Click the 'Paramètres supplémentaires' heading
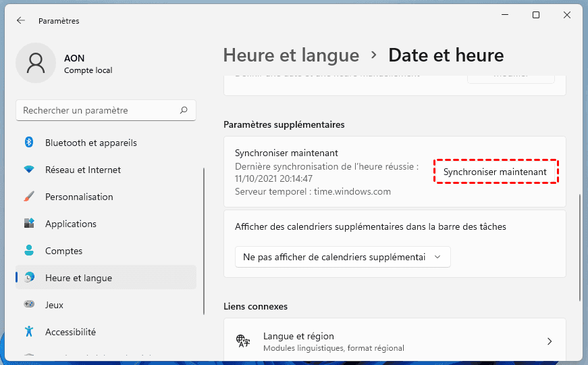This screenshot has height=365, width=588. coord(284,124)
